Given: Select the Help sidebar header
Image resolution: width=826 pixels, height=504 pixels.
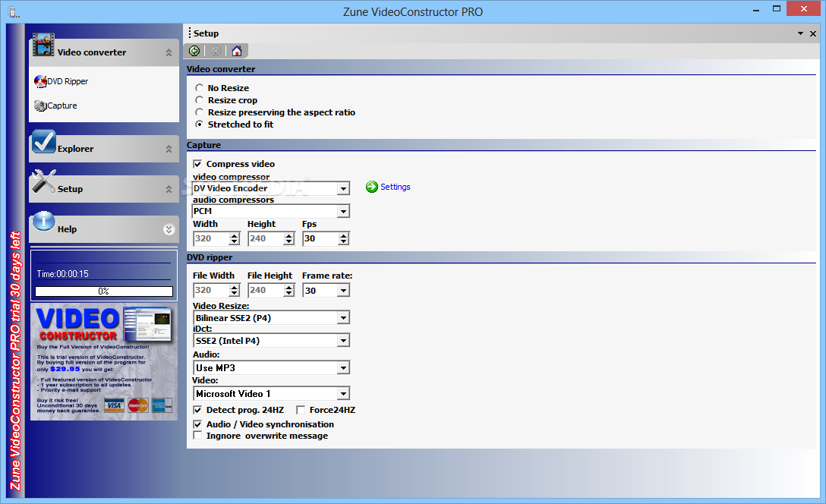Looking at the screenshot, I should click(104, 229).
